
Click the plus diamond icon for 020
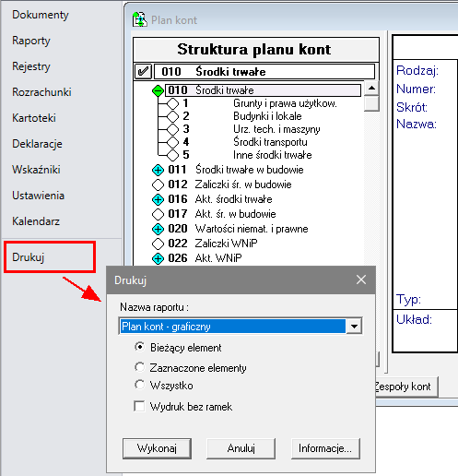tap(158, 229)
